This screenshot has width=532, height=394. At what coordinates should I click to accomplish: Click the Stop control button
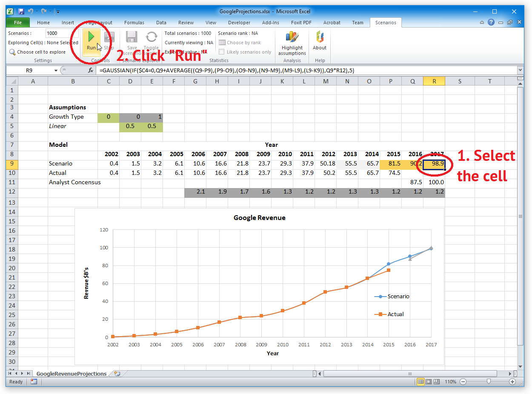(x=109, y=41)
